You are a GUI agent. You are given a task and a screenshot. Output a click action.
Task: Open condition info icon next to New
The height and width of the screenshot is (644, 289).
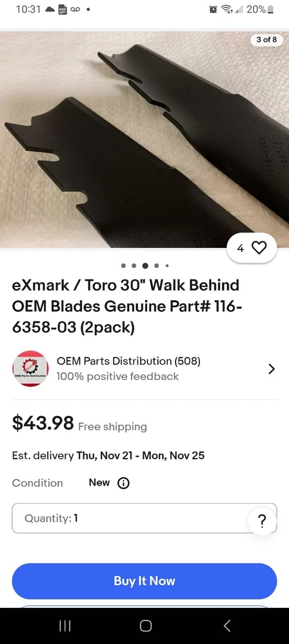click(123, 483)
